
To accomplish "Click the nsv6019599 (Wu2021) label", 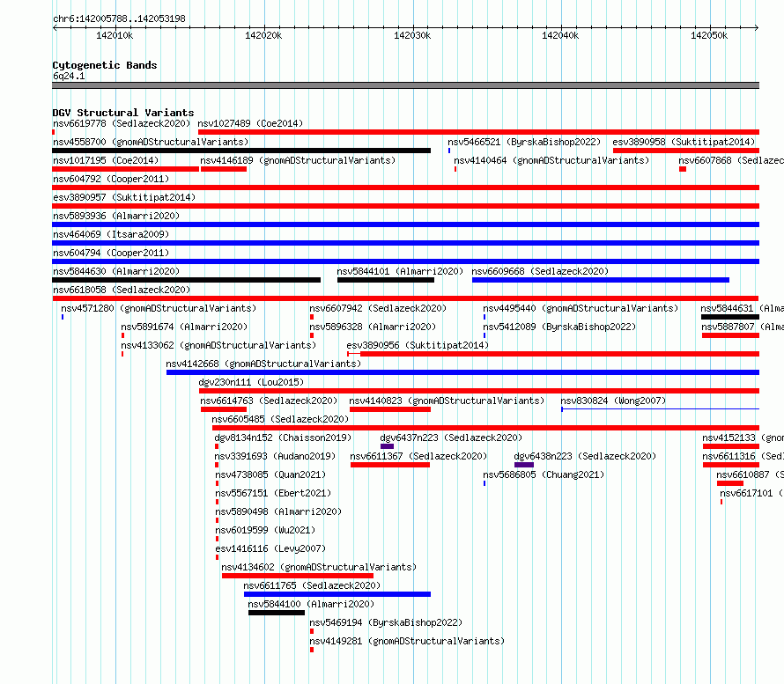I will click(265, 530).
